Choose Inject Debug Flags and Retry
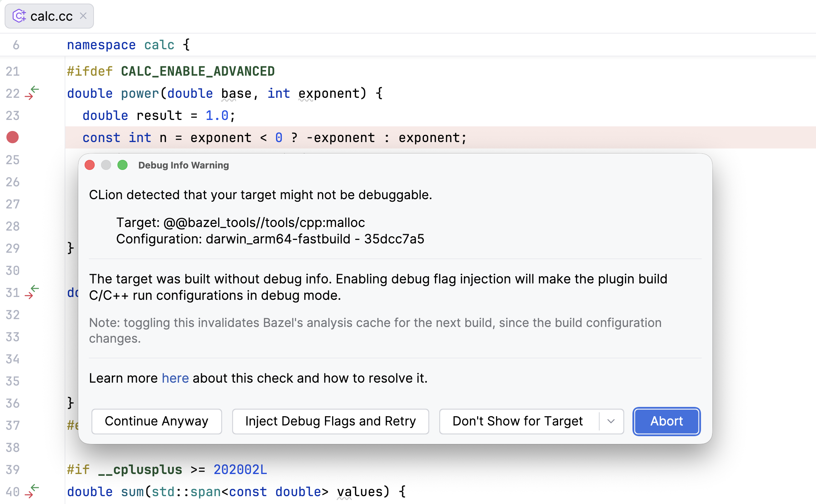Screen dimensions: 816x504 [330, 421]
